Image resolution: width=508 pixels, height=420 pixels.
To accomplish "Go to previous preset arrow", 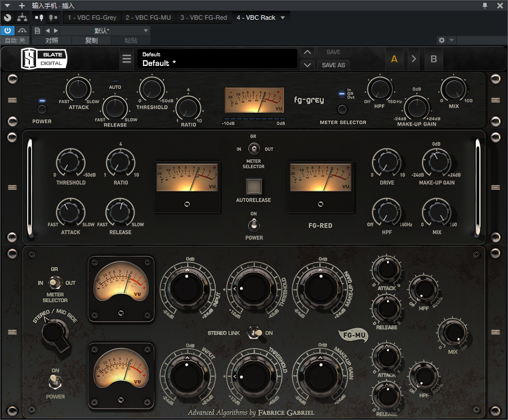I will click(x=48, y=31).
